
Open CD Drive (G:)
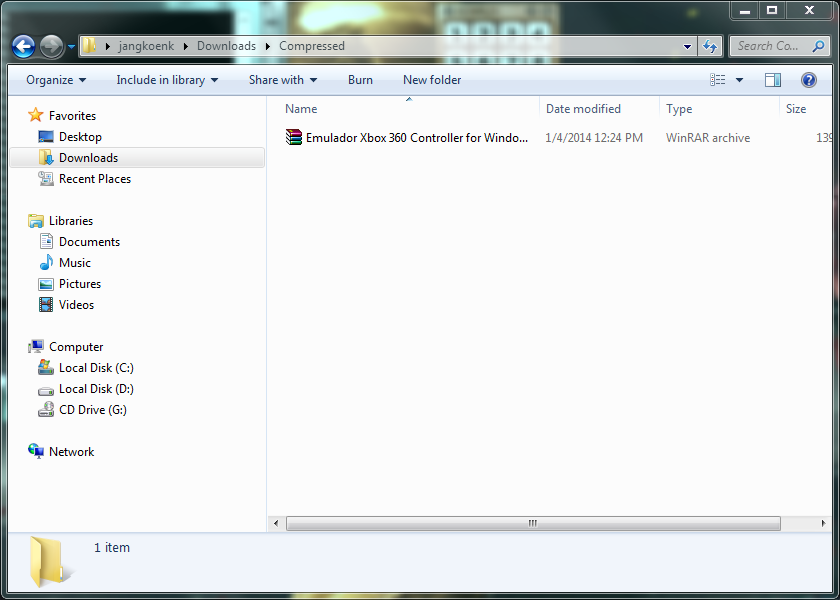pyautogui.click(x=93, y=409)
